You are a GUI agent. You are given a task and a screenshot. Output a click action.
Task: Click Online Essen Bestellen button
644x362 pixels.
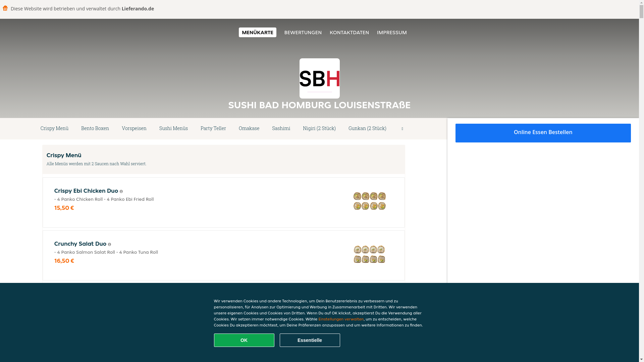point(543,133)
